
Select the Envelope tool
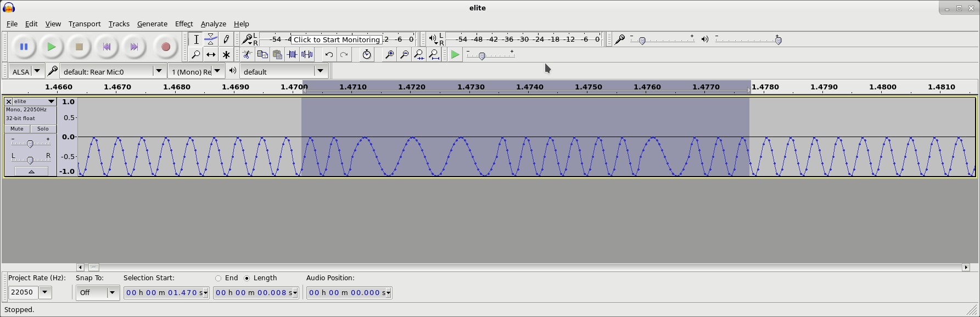(x=211, y=39)
